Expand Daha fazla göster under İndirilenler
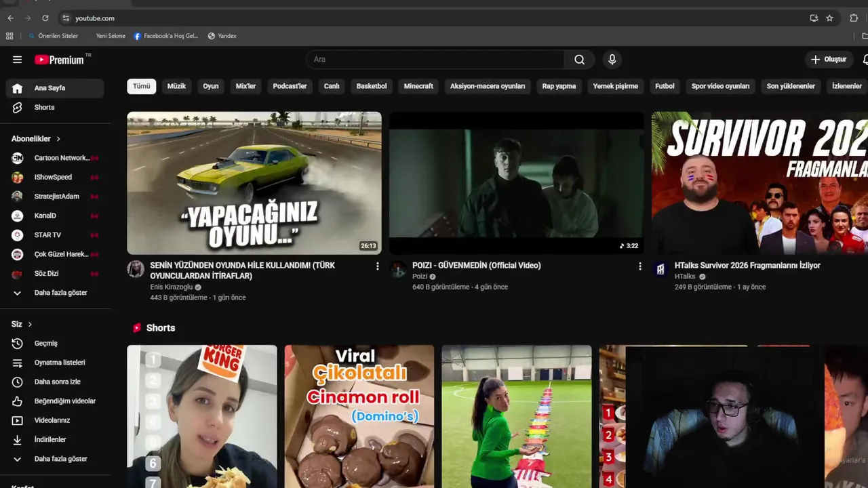 tap(55, 459)
